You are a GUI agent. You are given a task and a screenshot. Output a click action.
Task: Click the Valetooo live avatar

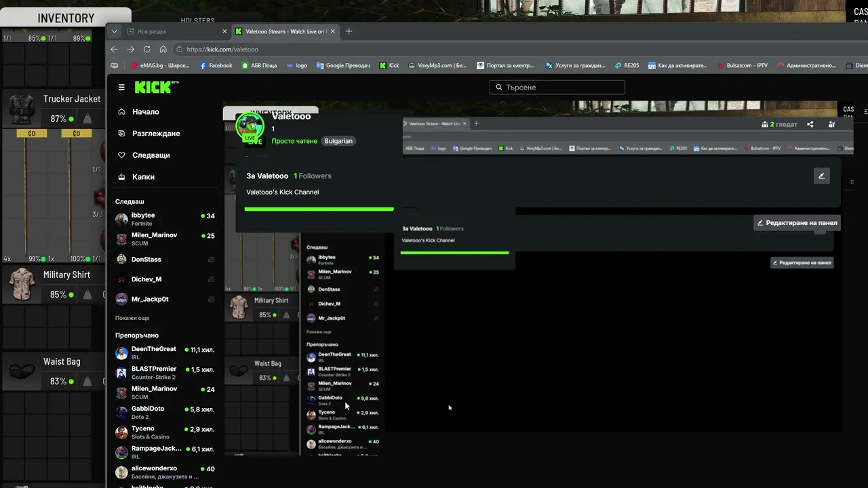[x=250, y=127]
